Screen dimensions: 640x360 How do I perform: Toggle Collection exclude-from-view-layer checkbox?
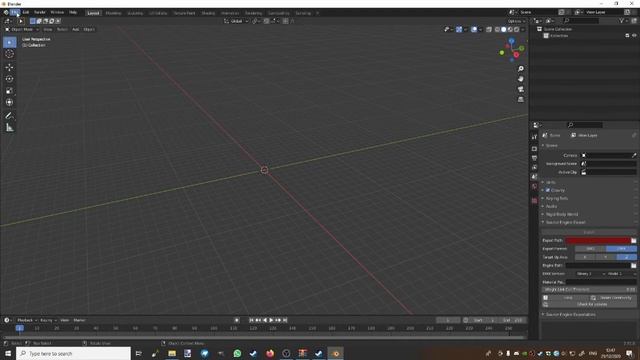[627, 36]
